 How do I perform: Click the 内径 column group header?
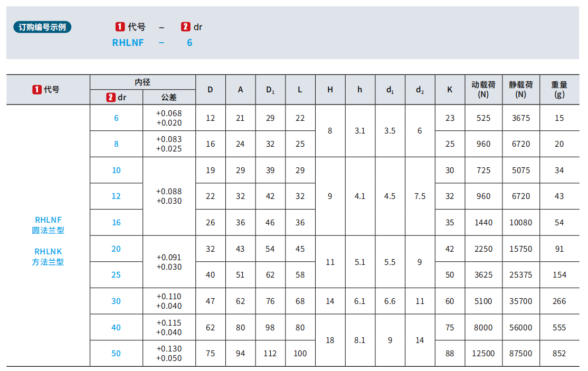click(x=143, y=82)
